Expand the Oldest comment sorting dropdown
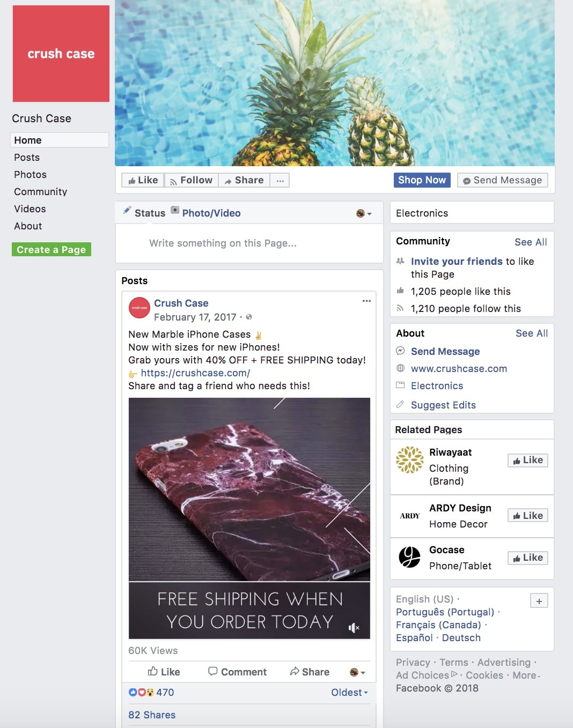This screenshot has width=573, height=728. pos(350,693)
